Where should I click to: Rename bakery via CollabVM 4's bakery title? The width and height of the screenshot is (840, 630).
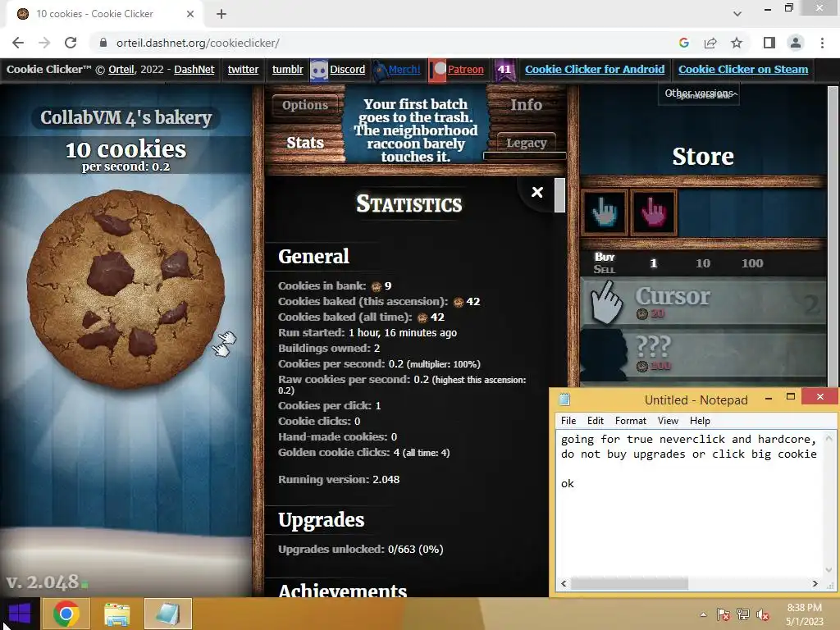[126, 117]
